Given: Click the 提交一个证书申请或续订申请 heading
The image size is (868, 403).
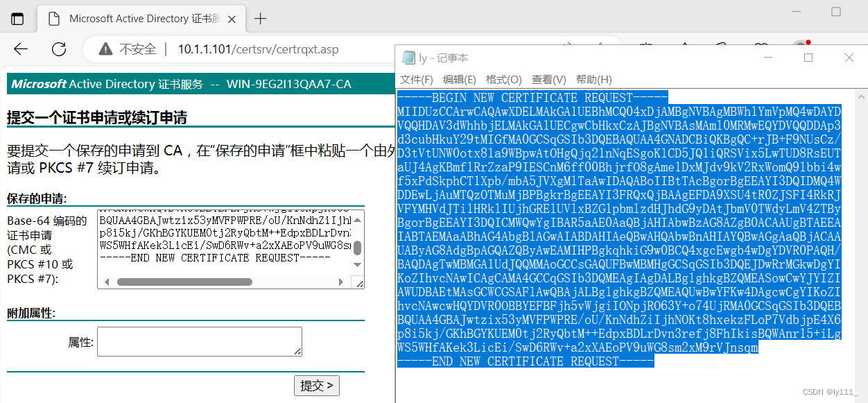Looking at the screenshot, I should [96, 118].
